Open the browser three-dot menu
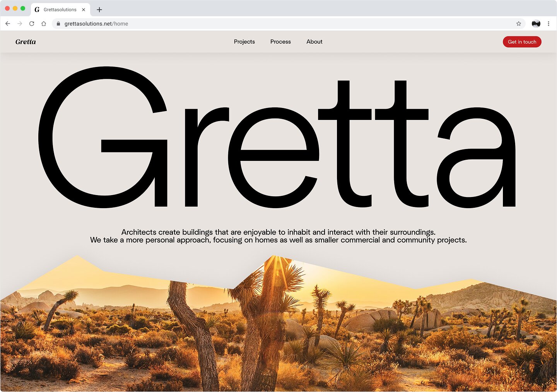The height and width of the screenshot is (392, 557). coord(548,24)
